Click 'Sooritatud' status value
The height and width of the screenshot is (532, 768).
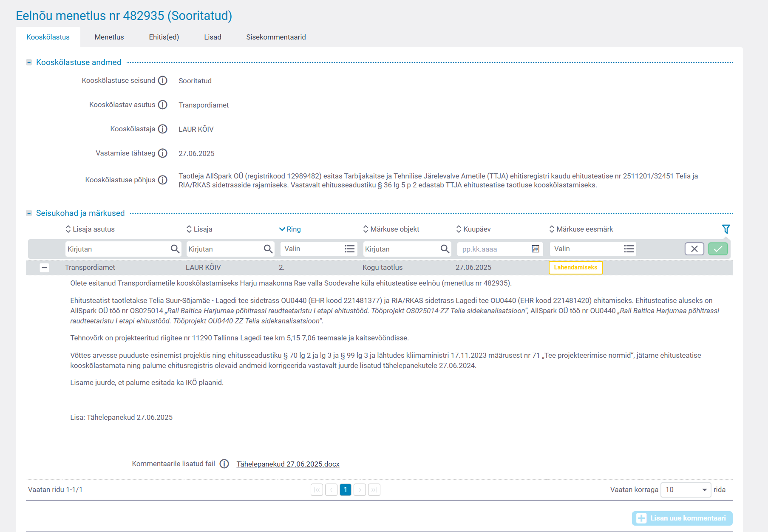(x=195, y=81)
